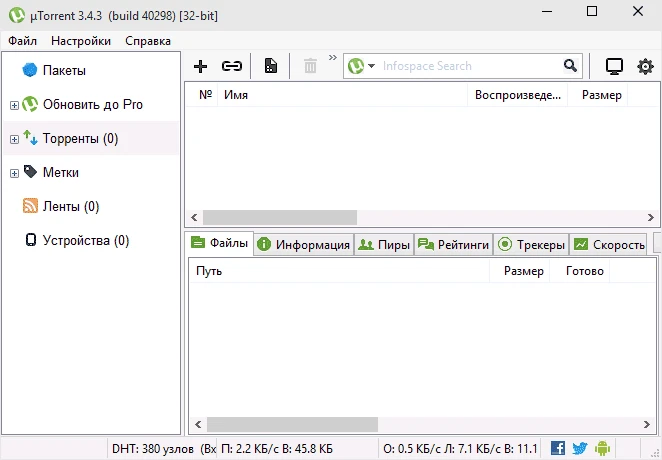Switch to the Информация tab

pos(304,244)
